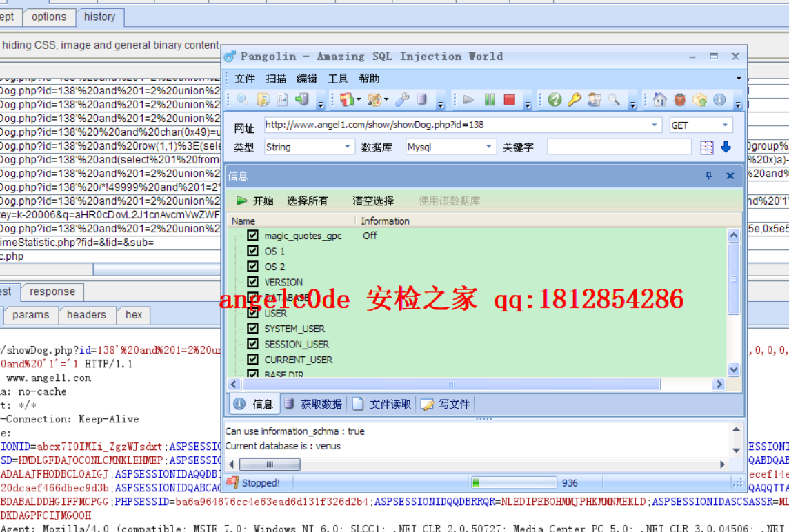Click the paint palette icon
Image resolution: width=789 pixels, height=532 pixels.
click(374, 99)
